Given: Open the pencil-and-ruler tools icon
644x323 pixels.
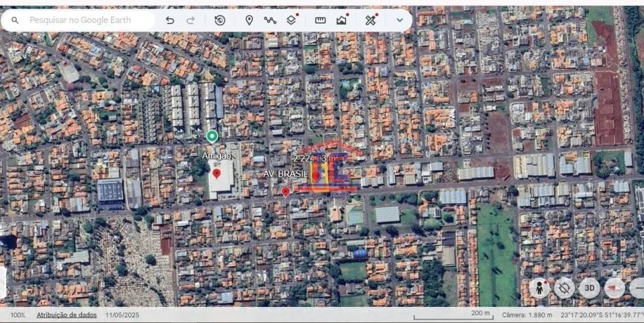Looking at the screenshot, I should click(x=370, y=20).
